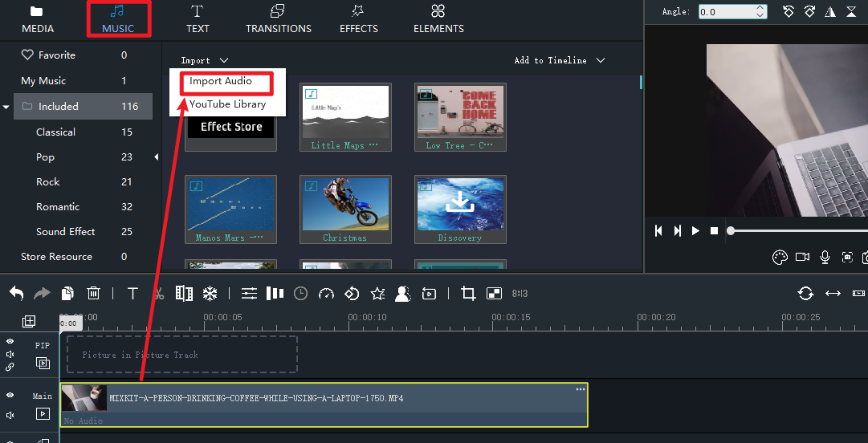This screenshot has width=868, height=443.
Task: Open the text T tool in timeline toolbar
Action: point(132,293)
